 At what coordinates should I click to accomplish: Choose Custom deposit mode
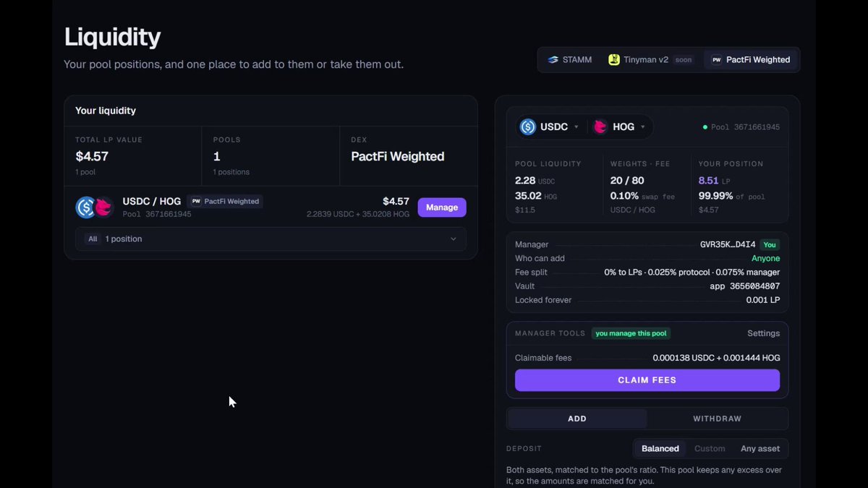pos(710,449)
